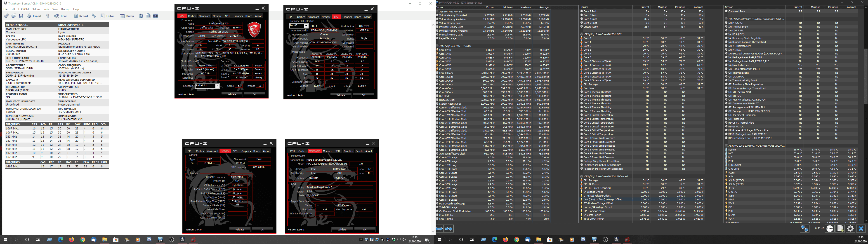Click HWiNFO expand columns arrows icon
This screenshot has width=868, height=244.
[439, 229]
